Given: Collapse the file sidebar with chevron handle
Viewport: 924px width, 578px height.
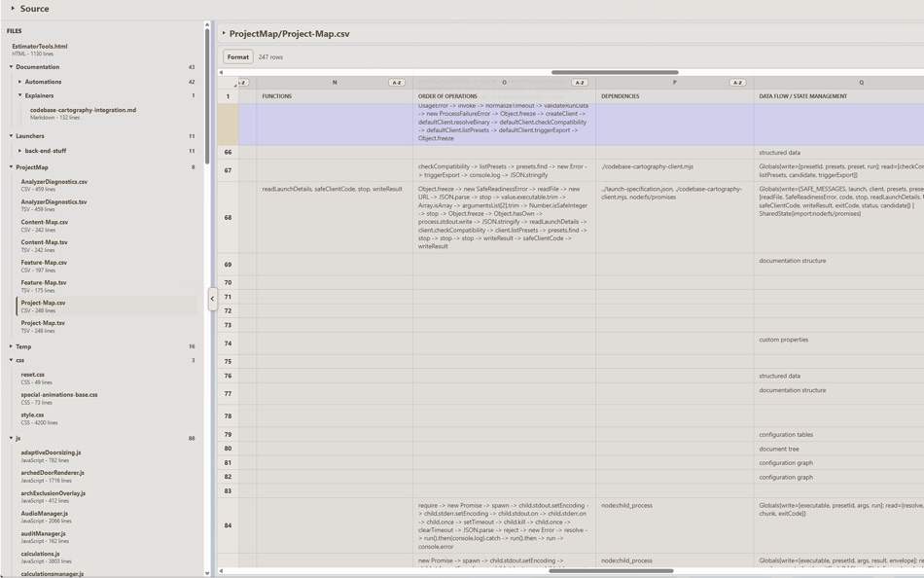Looking at the screenshot, I should click(212, 299).
